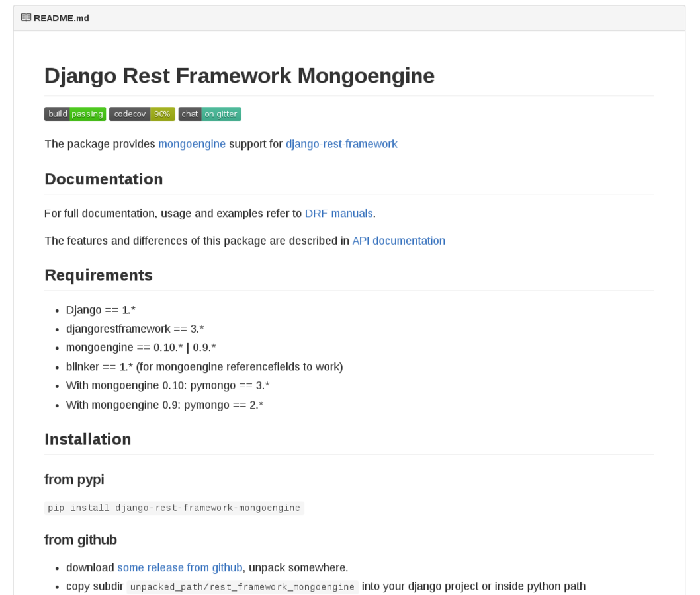The image size is (700, 595).
Task: Click the README.md file header
Action: (x=61, y=18)
